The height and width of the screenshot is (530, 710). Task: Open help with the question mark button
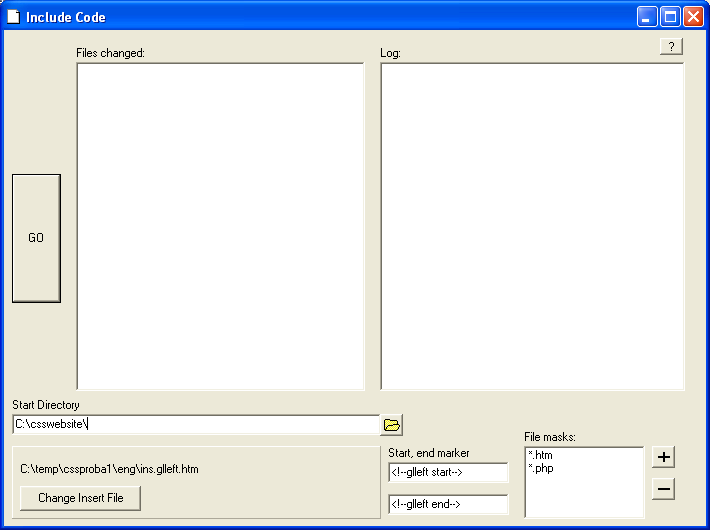pos(671,46)
